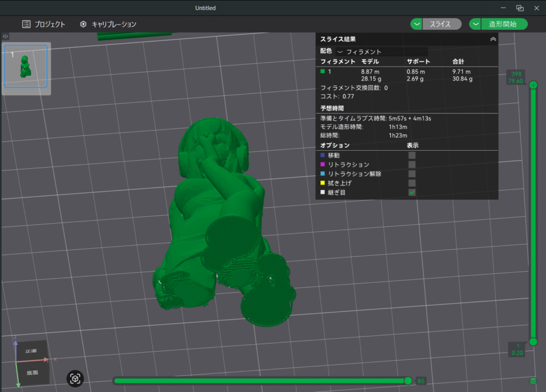This screenshot has width=546, height=392.
Task: Click the bottom handle of the vertical layer slider
Action: [533, 342]
